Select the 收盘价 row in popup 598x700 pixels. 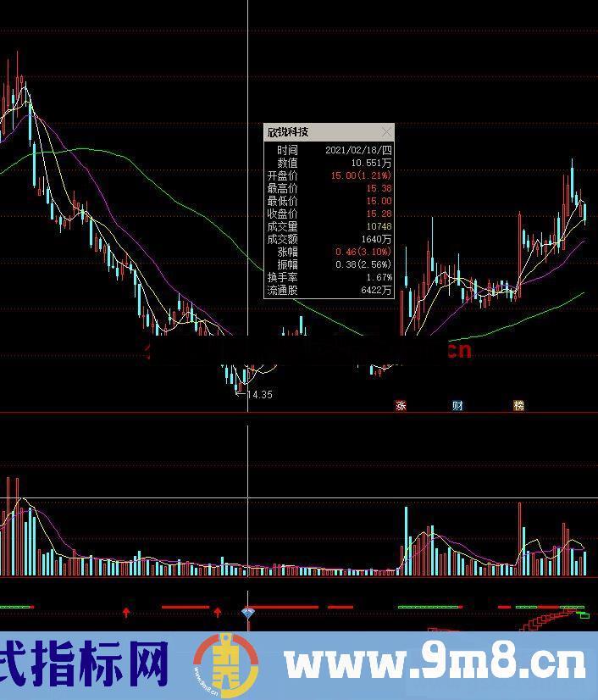coord(329,214)
